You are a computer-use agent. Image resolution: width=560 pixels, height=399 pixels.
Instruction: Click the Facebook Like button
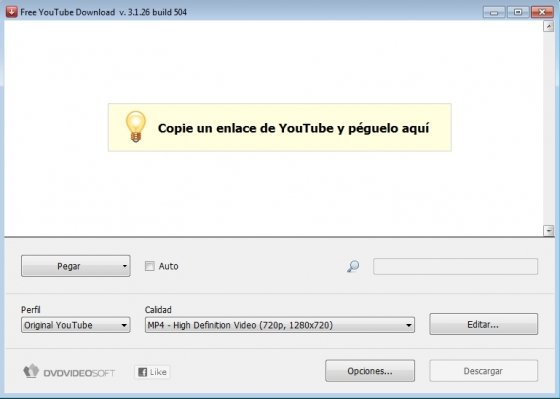[x=152, y=372]
